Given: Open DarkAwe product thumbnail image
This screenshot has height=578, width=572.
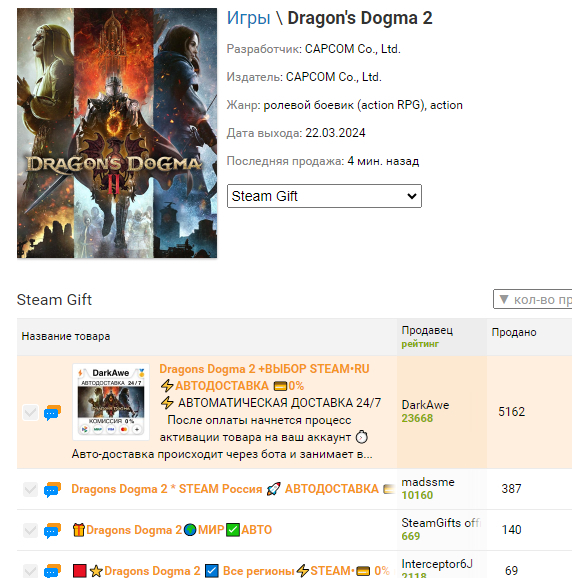Looking at the screenshot, I should [x=111, y=402].
